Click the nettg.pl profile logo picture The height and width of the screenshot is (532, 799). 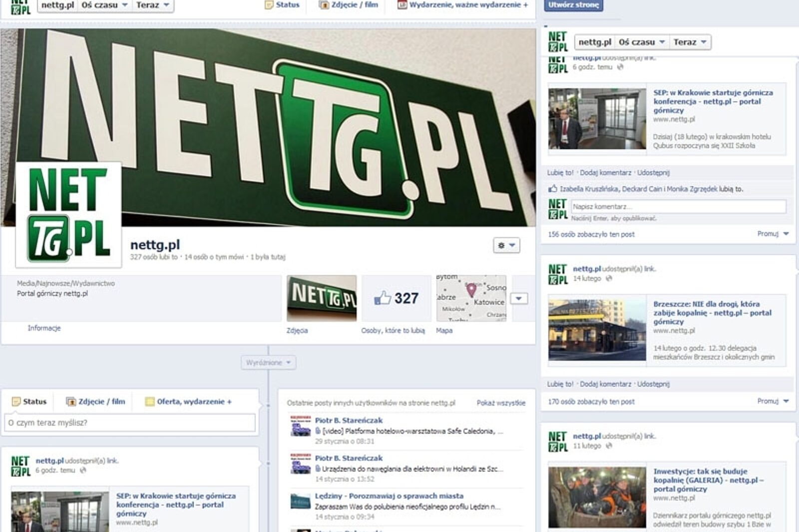[x=69, y=215]
